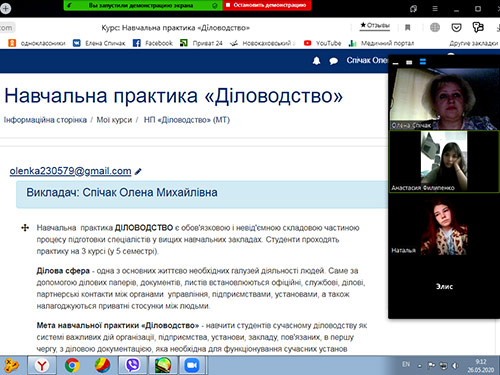Open notifications bell in Moodle header
Viewport: 500px width, 375px height.
(316, 61)
